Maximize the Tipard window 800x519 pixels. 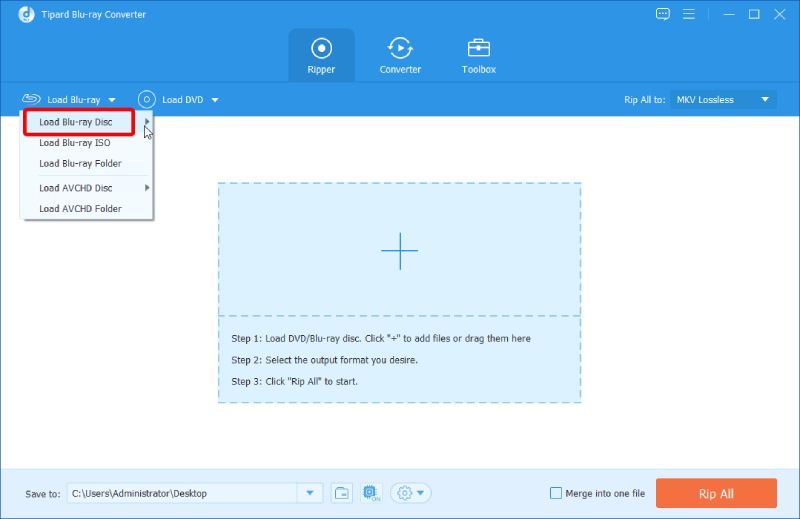[x=754, y=14]
